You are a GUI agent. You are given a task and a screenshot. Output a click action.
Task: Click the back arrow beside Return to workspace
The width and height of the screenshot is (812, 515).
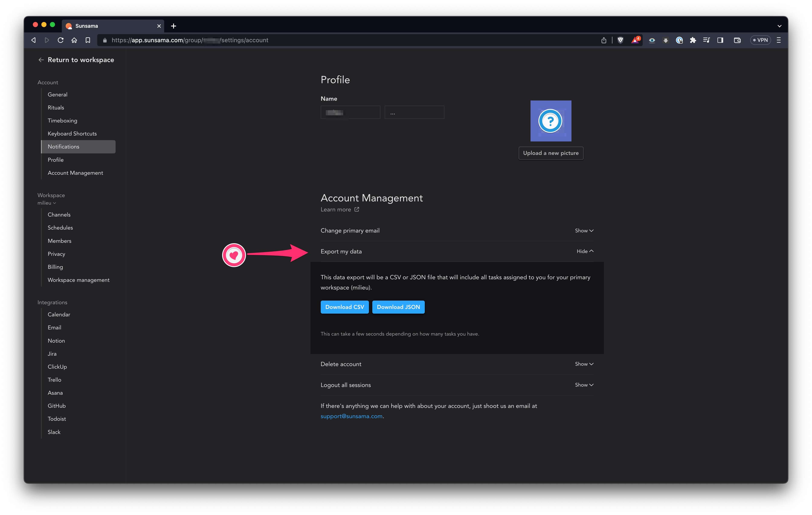pos(41,60)
